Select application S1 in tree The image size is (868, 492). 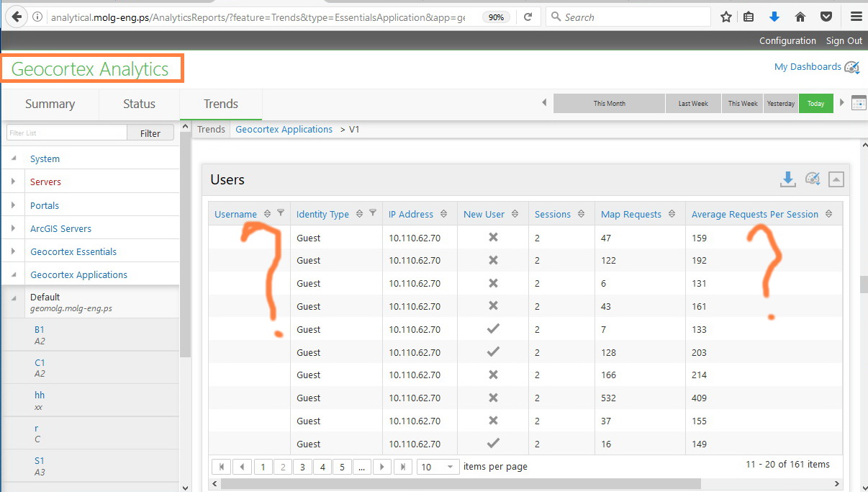tap(40, 460)
